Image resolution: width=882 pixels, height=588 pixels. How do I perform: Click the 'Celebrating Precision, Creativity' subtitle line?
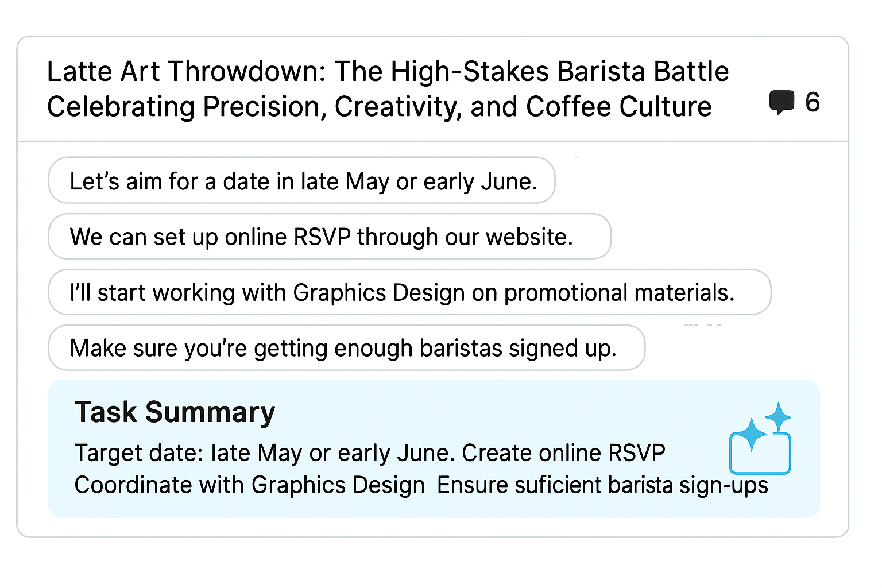[379, 107]
